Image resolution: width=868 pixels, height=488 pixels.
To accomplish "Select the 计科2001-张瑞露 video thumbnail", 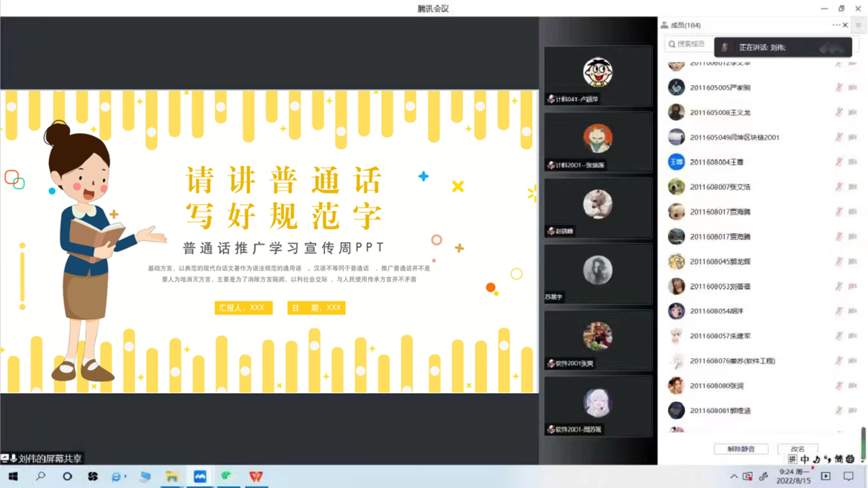I will [598, 142].
